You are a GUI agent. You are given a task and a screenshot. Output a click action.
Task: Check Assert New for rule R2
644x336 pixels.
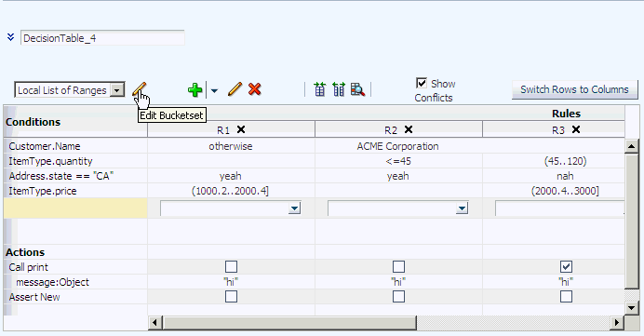tap(398, 297)
